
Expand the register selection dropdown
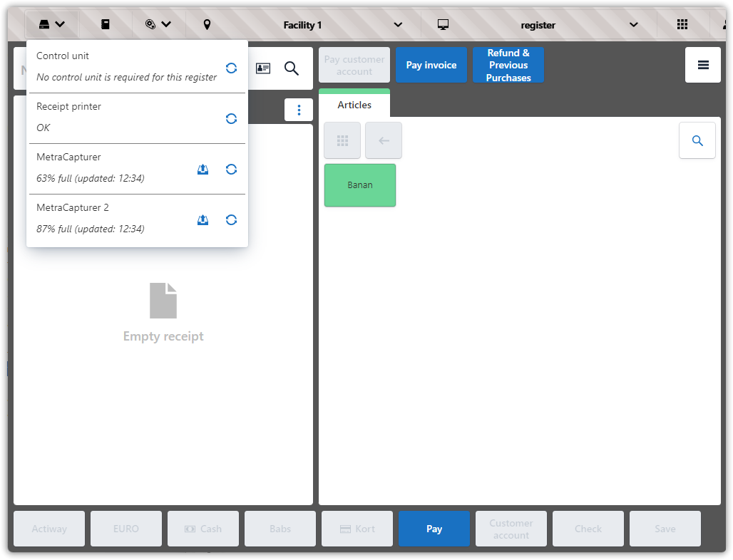633,25
